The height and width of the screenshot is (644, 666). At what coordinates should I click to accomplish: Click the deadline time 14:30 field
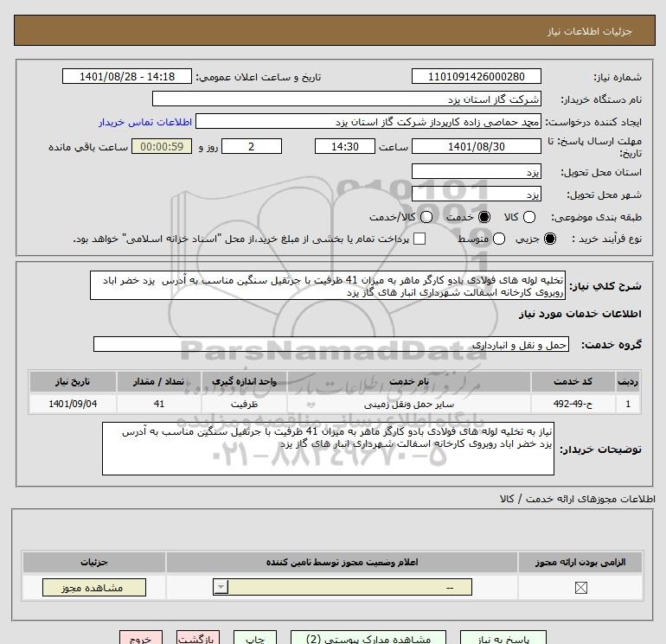click(x=345, y=146)
